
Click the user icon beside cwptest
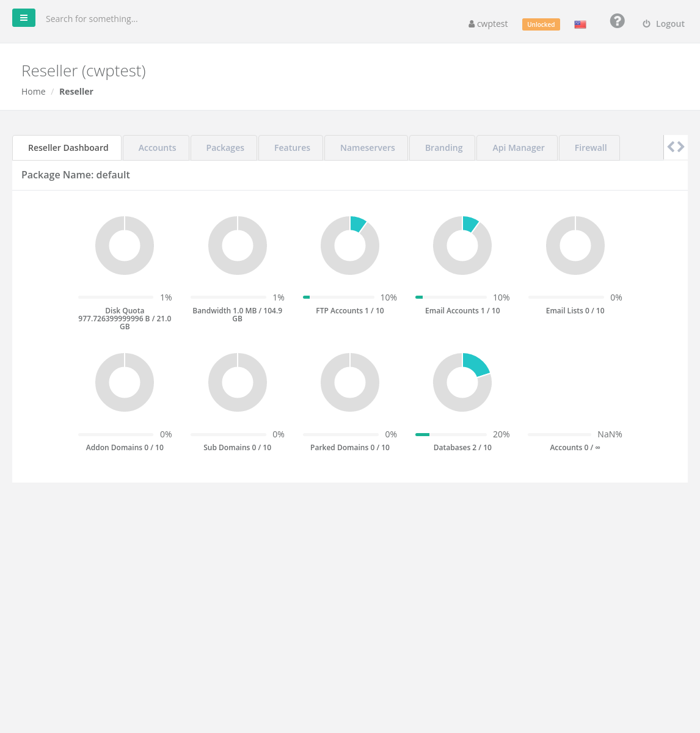tap(472, 24)
